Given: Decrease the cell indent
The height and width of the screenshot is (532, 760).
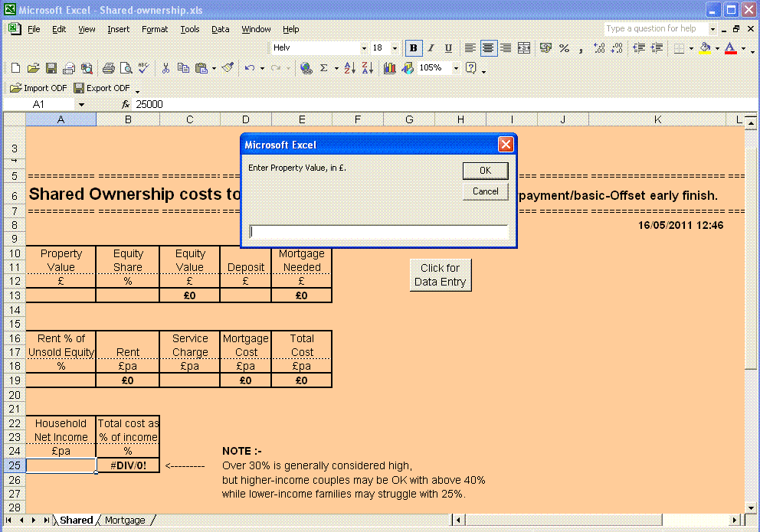Looking at the screenshot, I should tap(639, 48).
